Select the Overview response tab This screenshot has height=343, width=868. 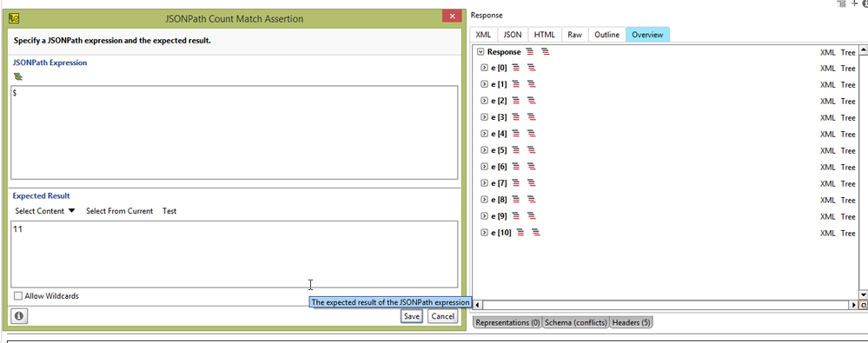coord(647,35)
